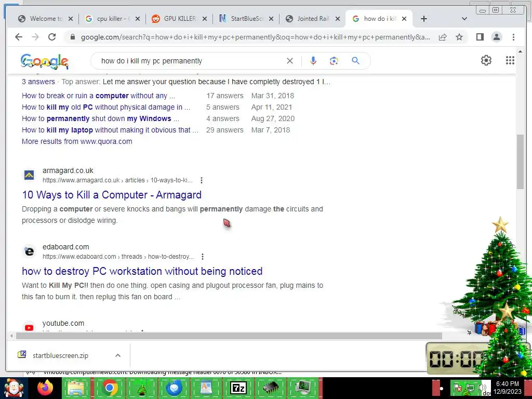Image resolution: width=532 pixels, height=399 pixels.
Task: Open the computer monitor taskbar app
Action: pyautogui.click(x=303, y=388)
